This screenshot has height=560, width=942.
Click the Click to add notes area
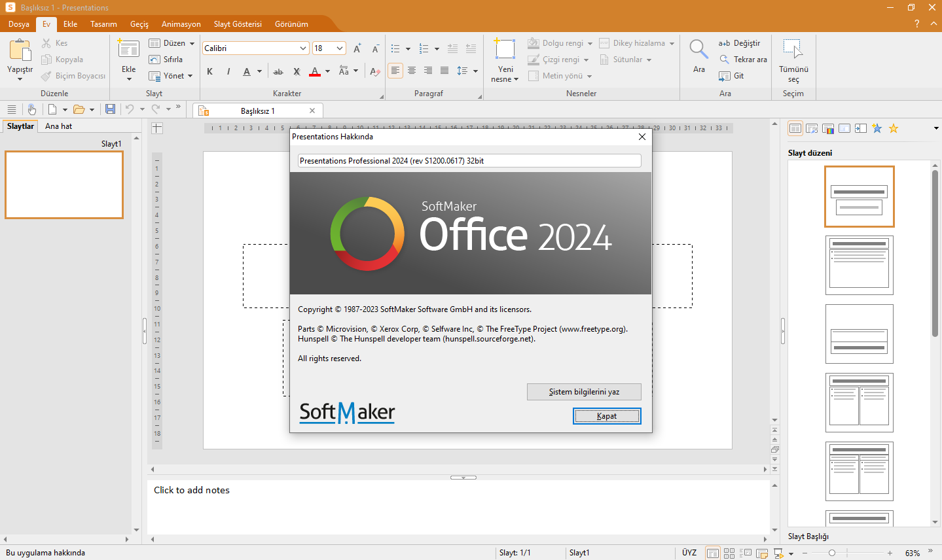coord(458,507)
